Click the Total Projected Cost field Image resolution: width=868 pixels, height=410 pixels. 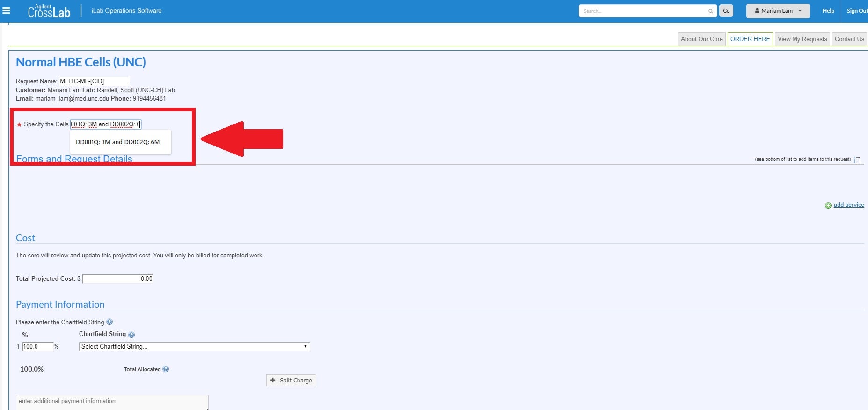click(118, 278)
